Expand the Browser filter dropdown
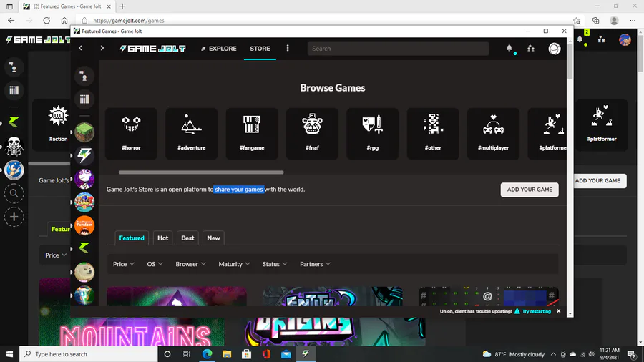This screenshot has width=644, height=362. [x=190, y=264]
